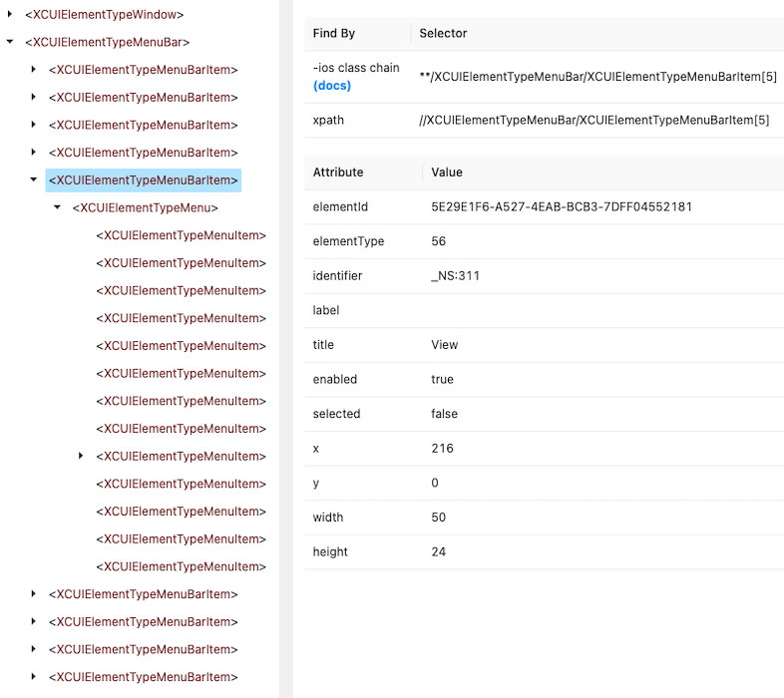Click the -ios class chain selector value
This screenshot has width=784, height=698.
point(597,77)
